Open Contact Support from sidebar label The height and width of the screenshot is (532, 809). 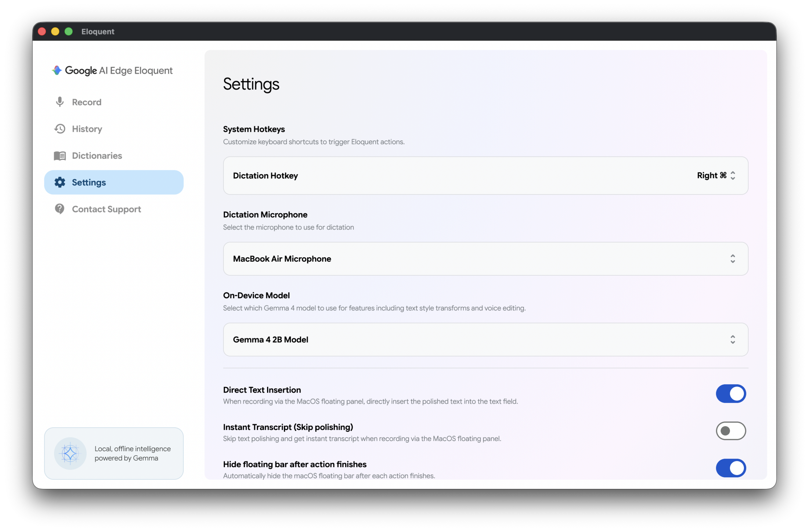point(106,209)
